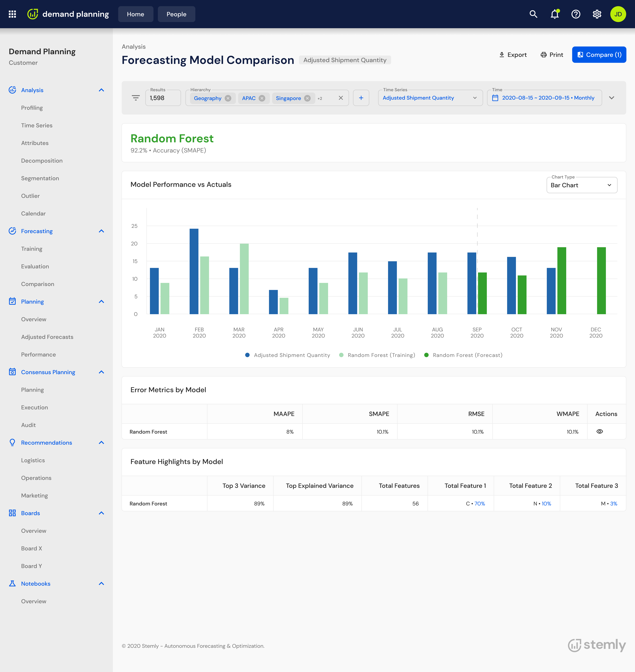The width and height of the screenshot is (635, 672).
Task: Remove the Geography hierarchy chip
Action: point(228,98)
